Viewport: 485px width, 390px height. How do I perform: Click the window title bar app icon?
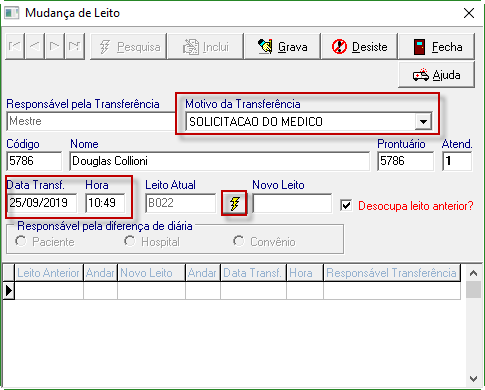click(12, 13)
